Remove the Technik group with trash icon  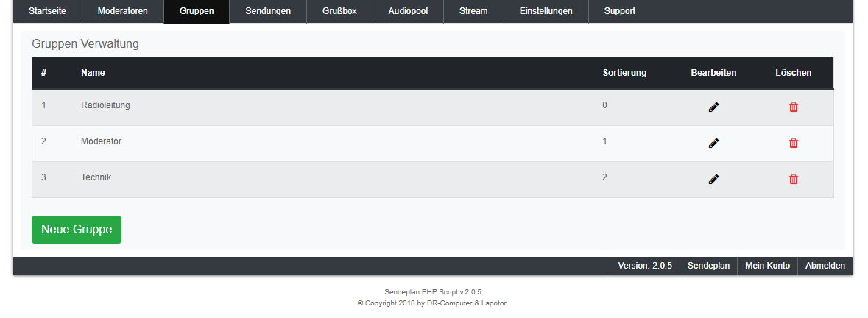(793, 179)
